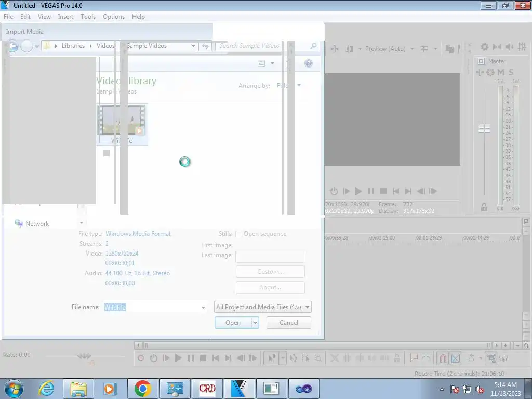Copy preview snapshot to clipboard icon
Image resolution: width=532 pixels, height=399 pixels.
449,49
